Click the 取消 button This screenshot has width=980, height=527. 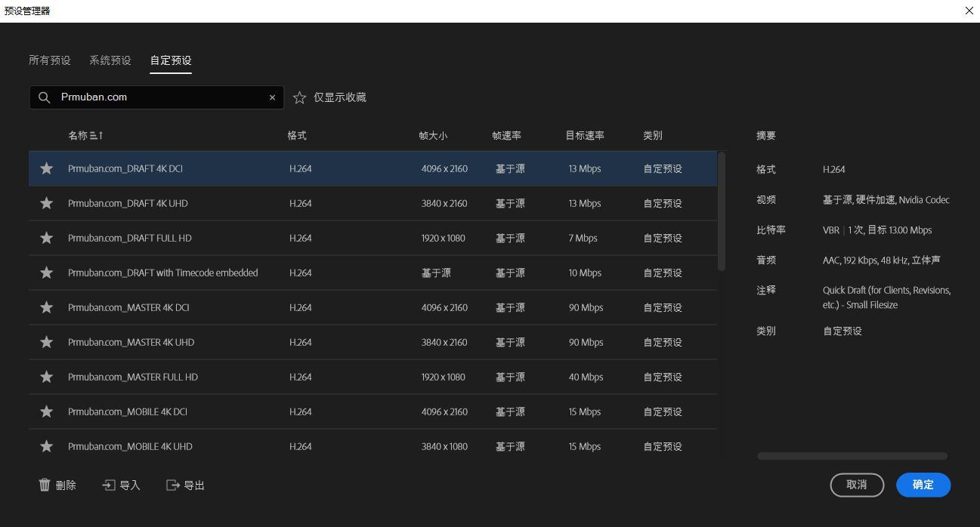pos(857,485)
